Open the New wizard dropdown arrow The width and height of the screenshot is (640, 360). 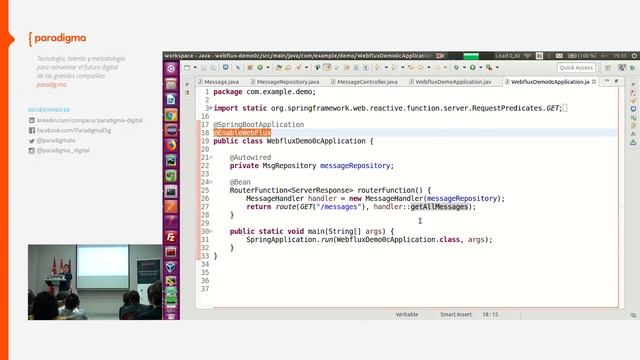tap(195, 68)
